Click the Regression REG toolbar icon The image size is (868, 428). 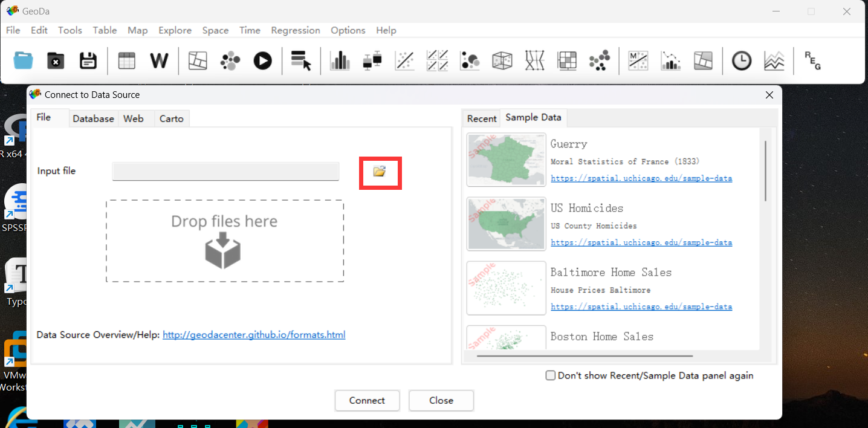click(813, 60)
